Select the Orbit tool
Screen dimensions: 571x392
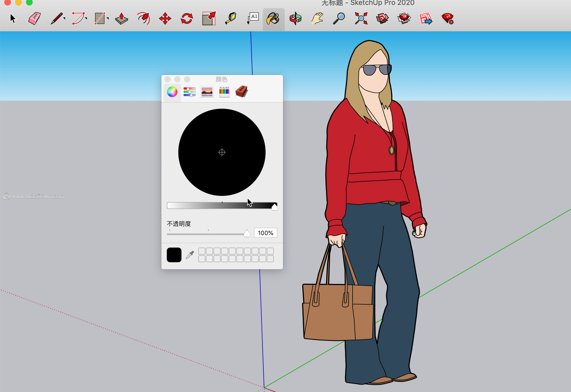point(296,19)
